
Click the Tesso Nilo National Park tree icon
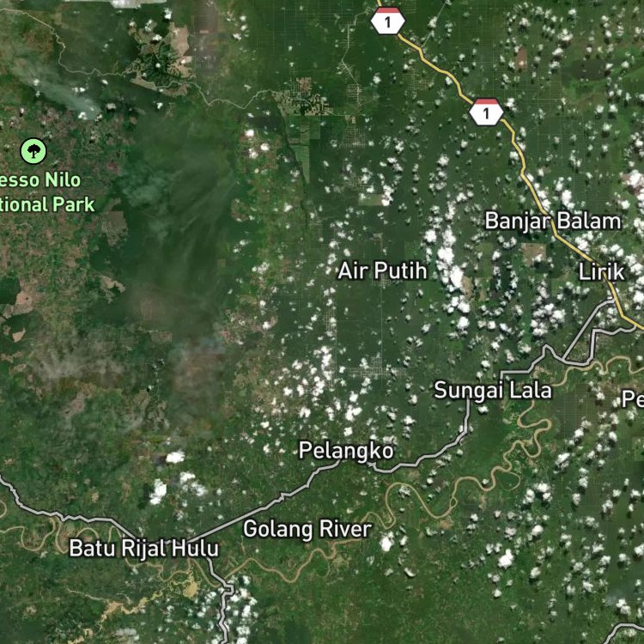coord(33,151)
